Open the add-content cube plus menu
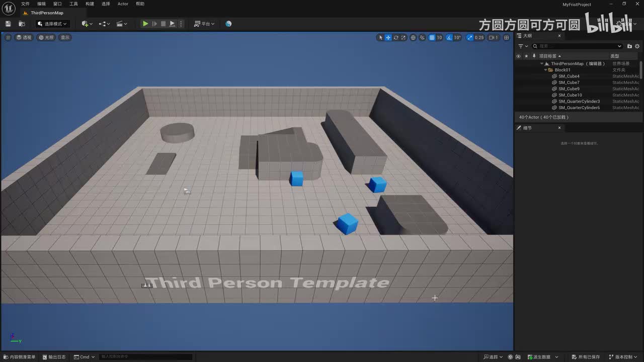The image size is (644, 362). tap(86, 24)
